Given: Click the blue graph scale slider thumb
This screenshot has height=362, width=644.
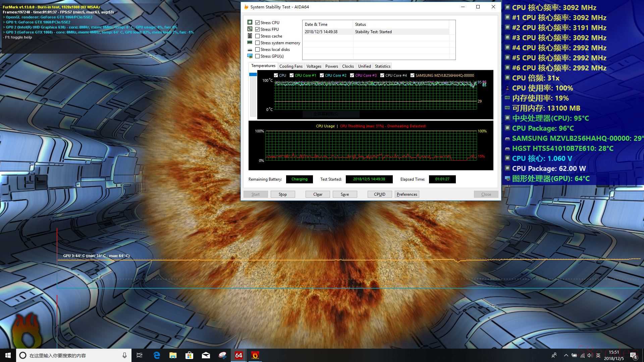Looking at the screenshot, I should pyautogui.click(x=253, y=74).
